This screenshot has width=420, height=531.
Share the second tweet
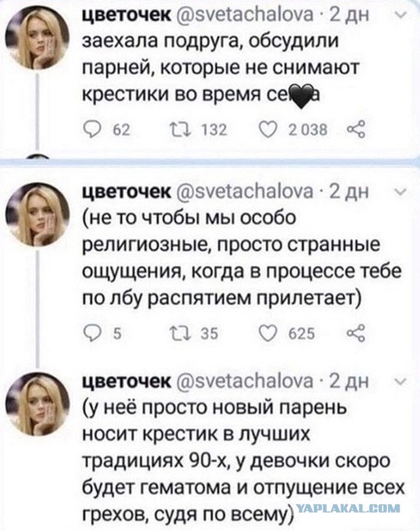357,333
